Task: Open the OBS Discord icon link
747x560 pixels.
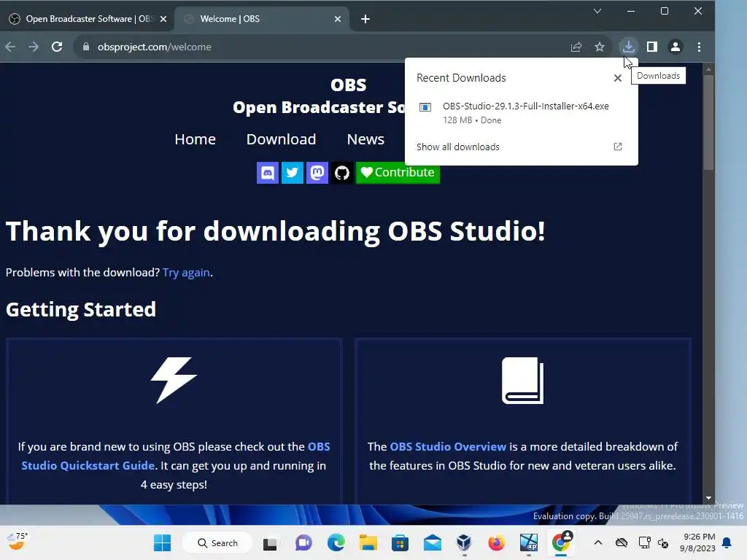Action: tap(267, 172)
